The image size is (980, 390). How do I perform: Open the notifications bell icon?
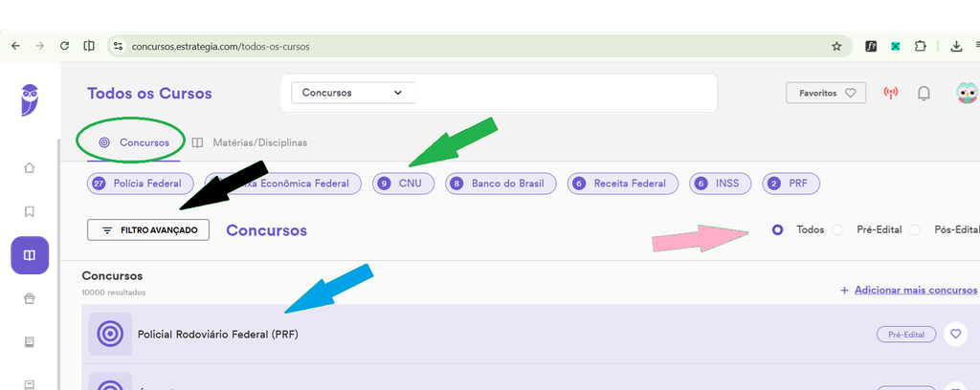click(924, 94)
